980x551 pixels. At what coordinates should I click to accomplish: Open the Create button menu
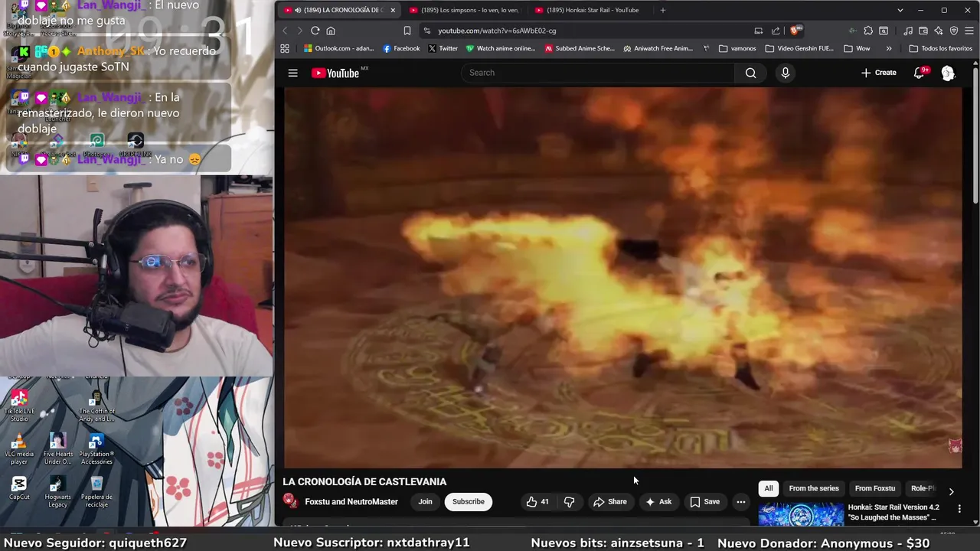(x=878, y=73)
